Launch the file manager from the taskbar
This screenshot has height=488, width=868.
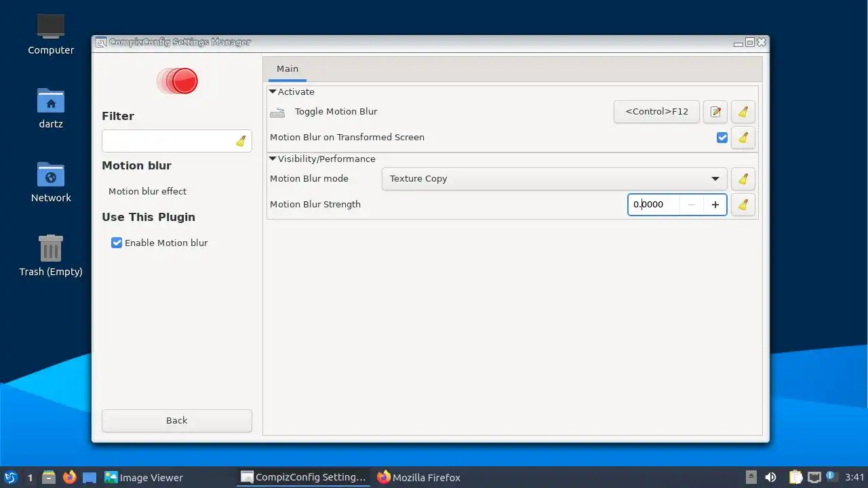click(x=49, y=477)
